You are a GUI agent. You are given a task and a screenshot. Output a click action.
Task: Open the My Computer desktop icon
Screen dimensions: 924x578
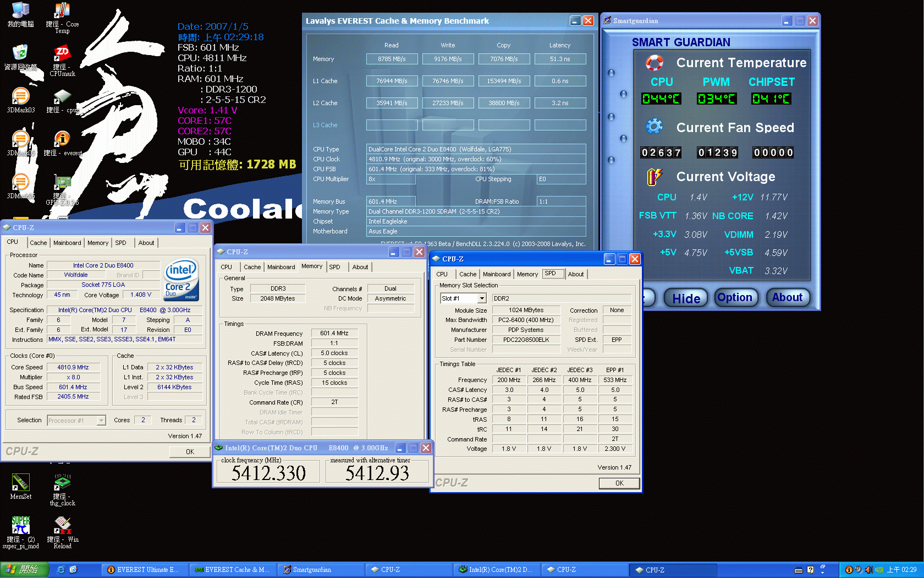point(20,14)
